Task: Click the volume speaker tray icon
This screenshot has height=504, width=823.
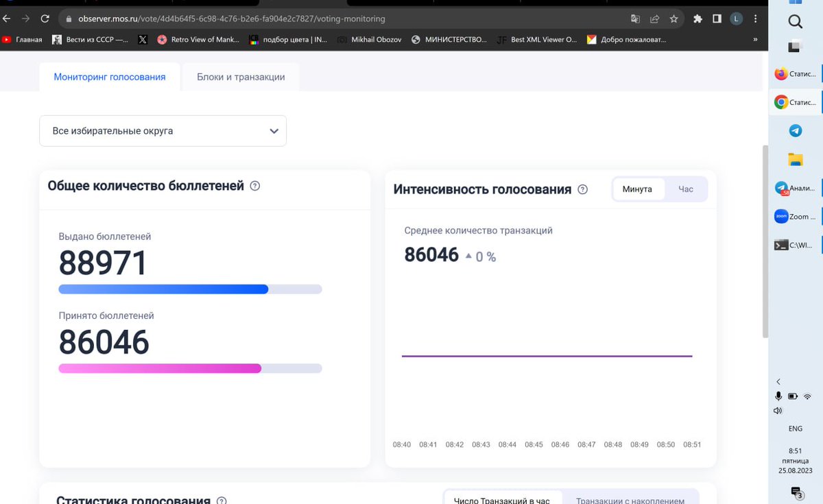Action: click(x=778, y=411)
